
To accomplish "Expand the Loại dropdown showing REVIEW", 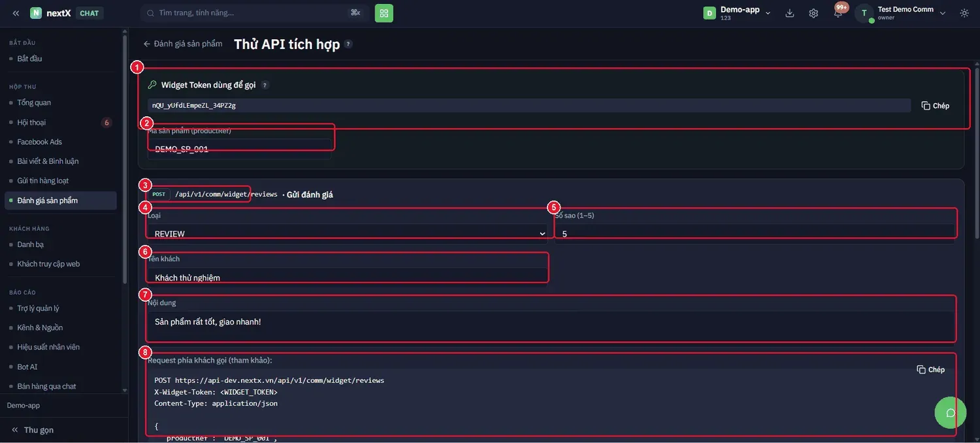I will (348, 233).
